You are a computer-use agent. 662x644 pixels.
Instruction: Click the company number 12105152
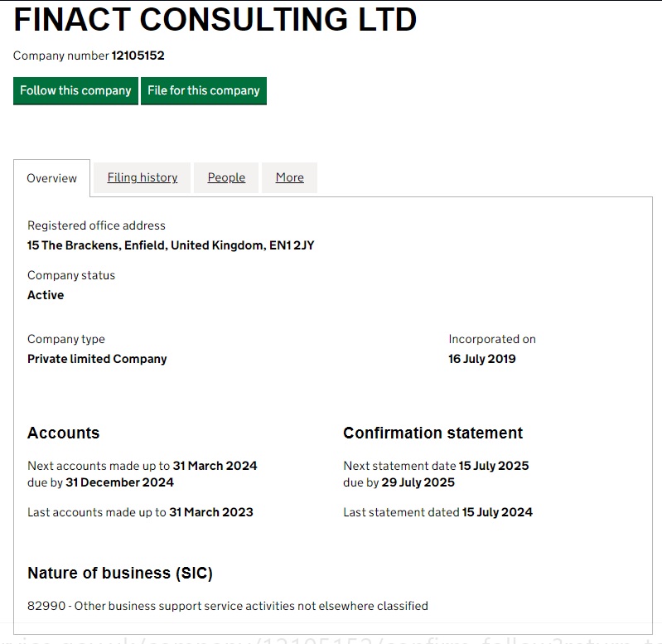138,56
